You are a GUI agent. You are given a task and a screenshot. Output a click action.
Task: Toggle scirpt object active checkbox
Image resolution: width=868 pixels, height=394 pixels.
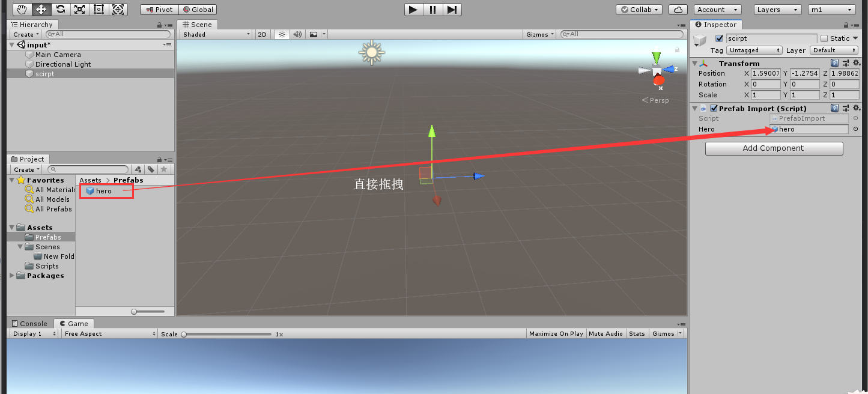point(719,38)
